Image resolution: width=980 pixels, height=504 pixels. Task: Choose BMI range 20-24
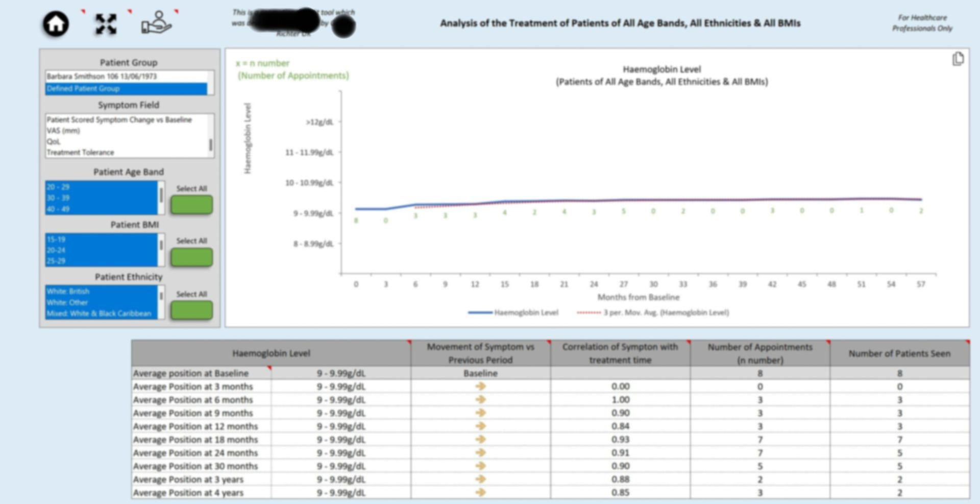click(x=102, y=250)
